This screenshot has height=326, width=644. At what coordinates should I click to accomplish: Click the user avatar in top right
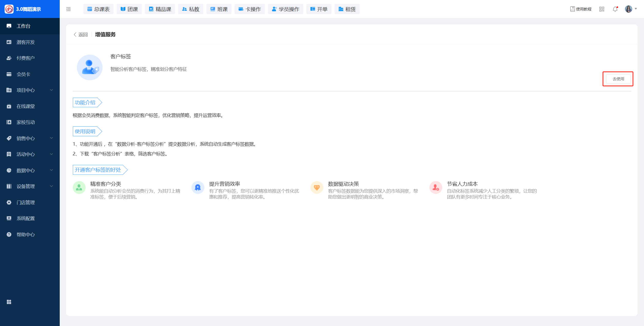coord(628,9)
